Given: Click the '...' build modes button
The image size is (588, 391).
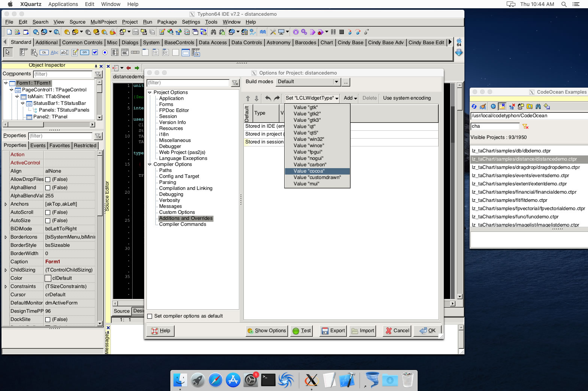Looking at the screenshot, I should coord(346,82).
